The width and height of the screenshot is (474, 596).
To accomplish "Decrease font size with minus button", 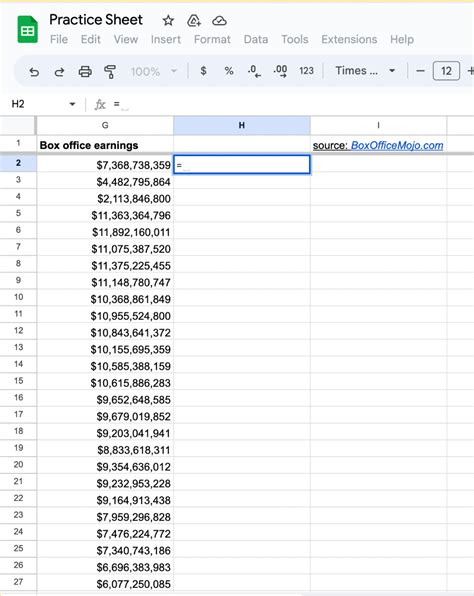I will click(x=420, y=71).
